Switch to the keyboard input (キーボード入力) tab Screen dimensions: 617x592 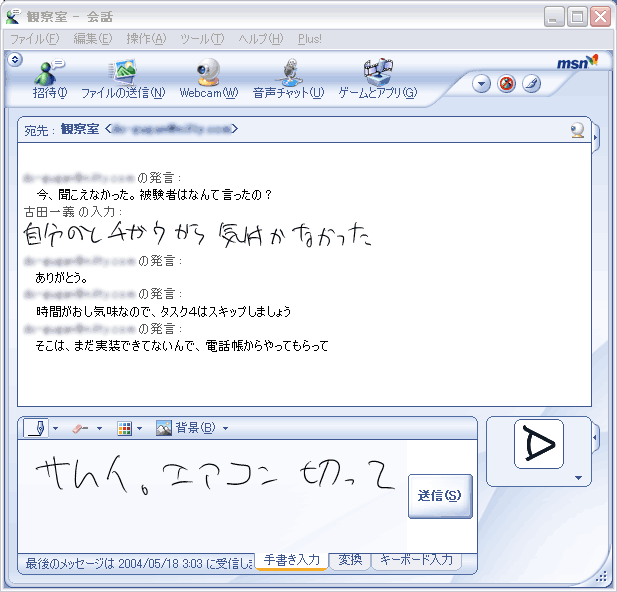(x=416, y=560)
